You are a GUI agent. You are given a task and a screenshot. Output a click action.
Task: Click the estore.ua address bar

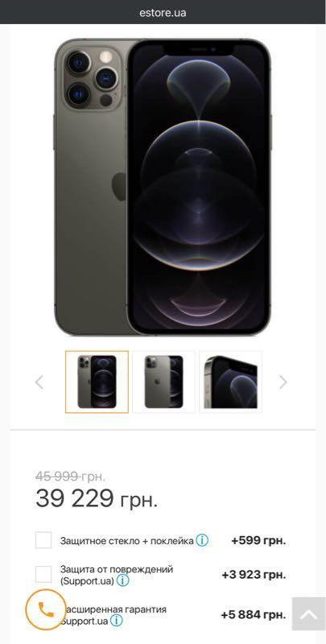(163, 13)
